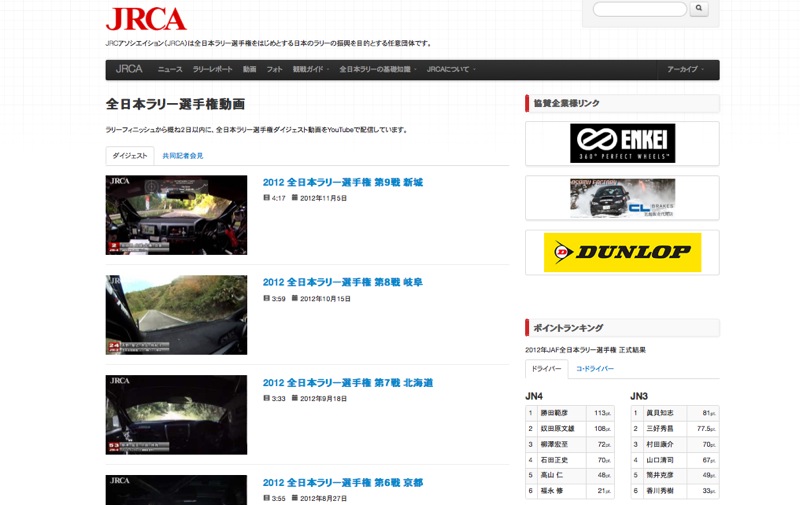Select driver 高山 仁 in JN4 table

coord(552,475)
